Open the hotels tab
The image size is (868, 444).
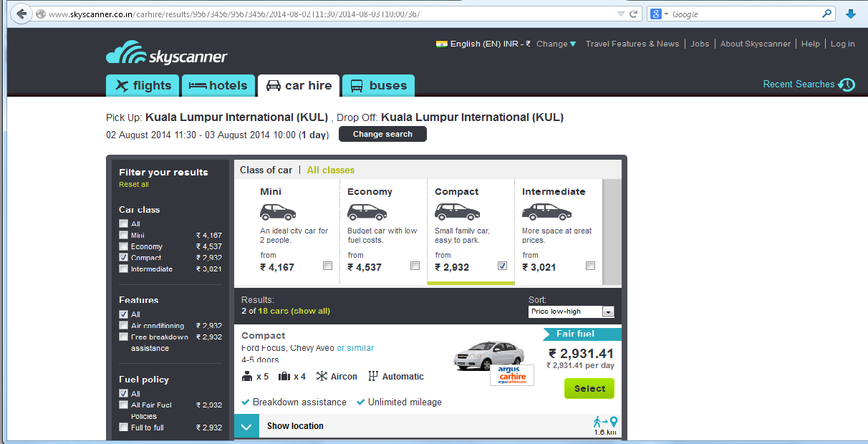coord(218,85)
